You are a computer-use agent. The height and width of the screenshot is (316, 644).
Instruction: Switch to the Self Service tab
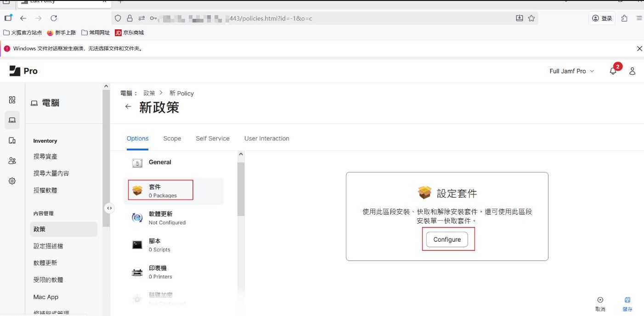pyautogui.click(x=213, y=139)
